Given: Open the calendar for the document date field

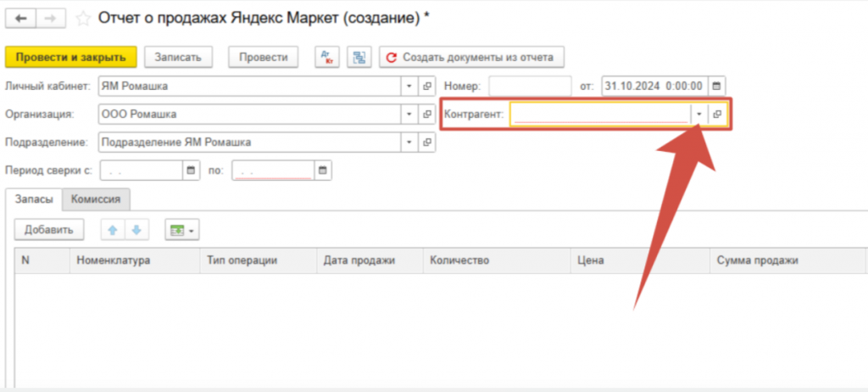Looking at the screenshot, I should click(717, 86).
